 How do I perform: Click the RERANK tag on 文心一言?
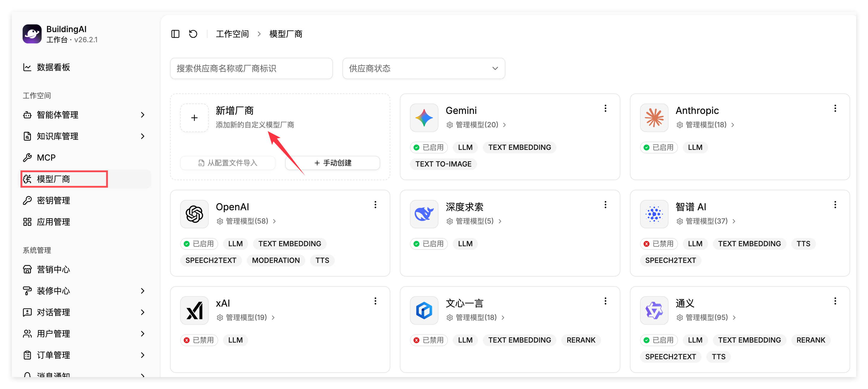[581, 340]
